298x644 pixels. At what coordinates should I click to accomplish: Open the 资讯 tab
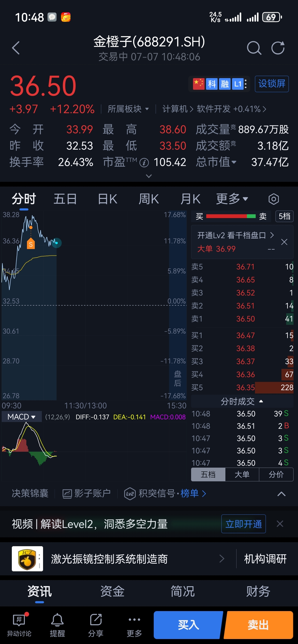(39, 591)
